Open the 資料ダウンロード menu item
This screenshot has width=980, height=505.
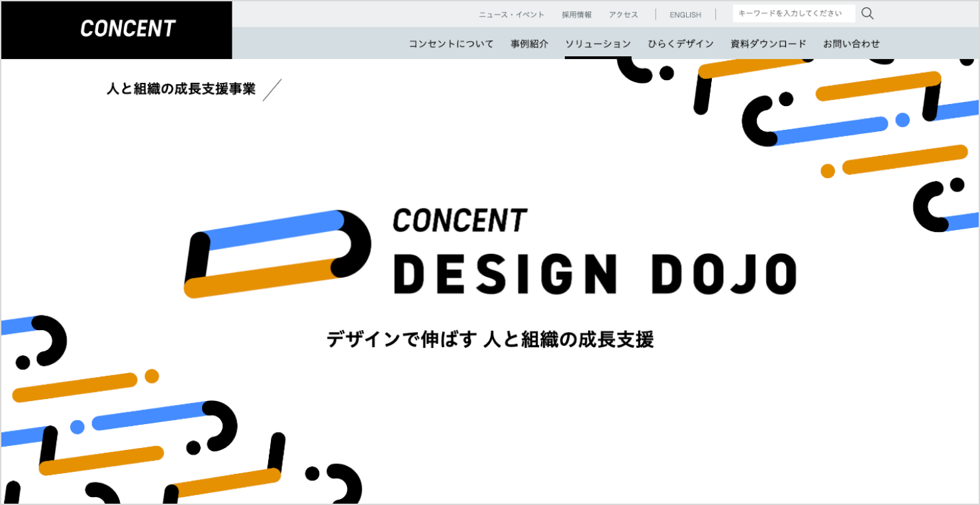(768, 44)
